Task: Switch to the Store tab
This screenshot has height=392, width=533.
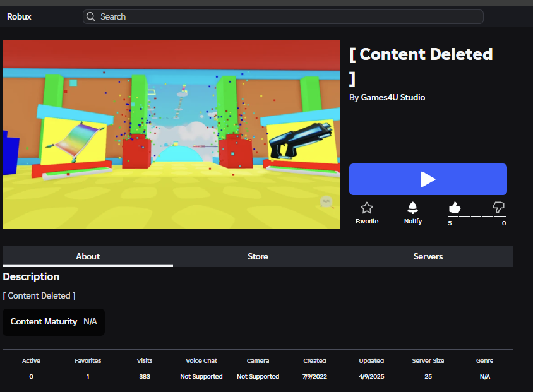Action: (258, 256)
